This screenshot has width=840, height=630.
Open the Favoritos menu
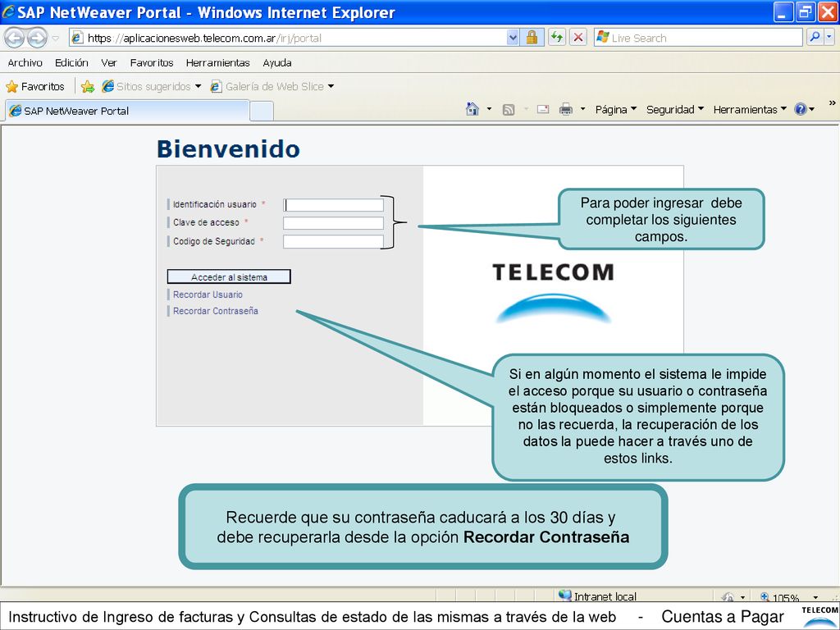(x=152, y=62)
